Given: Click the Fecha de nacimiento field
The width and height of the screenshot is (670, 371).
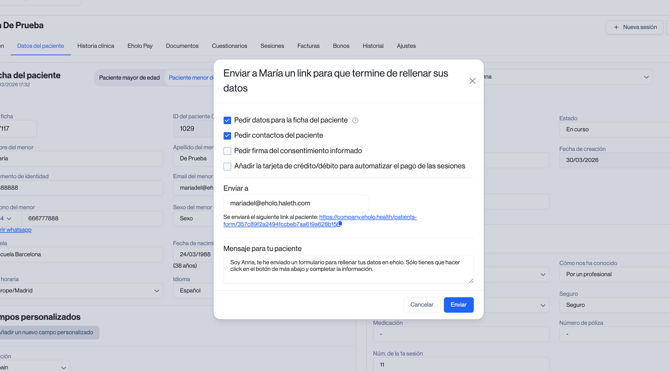Looking at the screenshot, I should click(194, 254).
